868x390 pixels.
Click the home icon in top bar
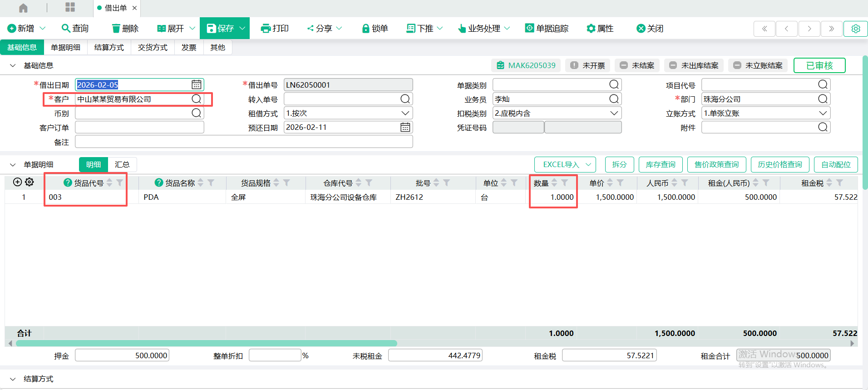(23, 8)
